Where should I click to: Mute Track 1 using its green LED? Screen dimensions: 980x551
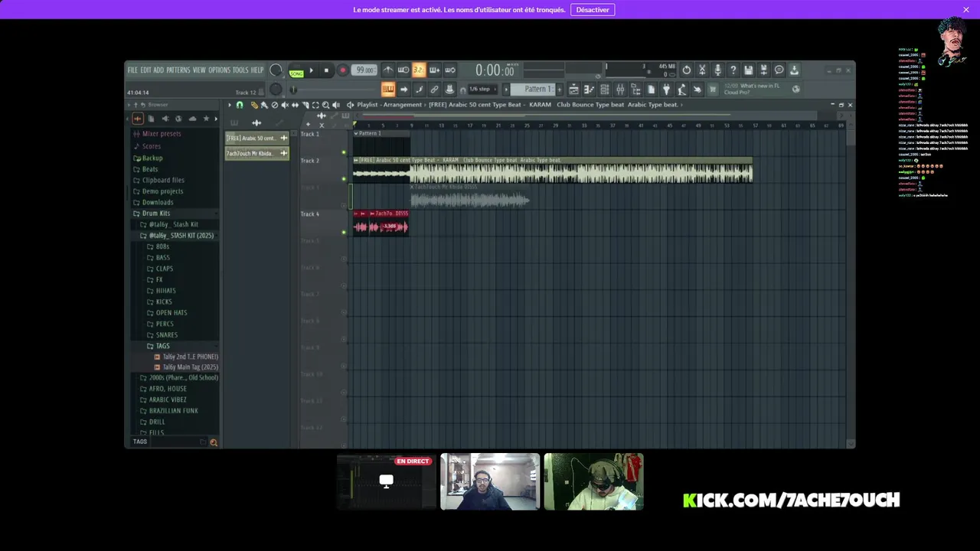[344, 152]
